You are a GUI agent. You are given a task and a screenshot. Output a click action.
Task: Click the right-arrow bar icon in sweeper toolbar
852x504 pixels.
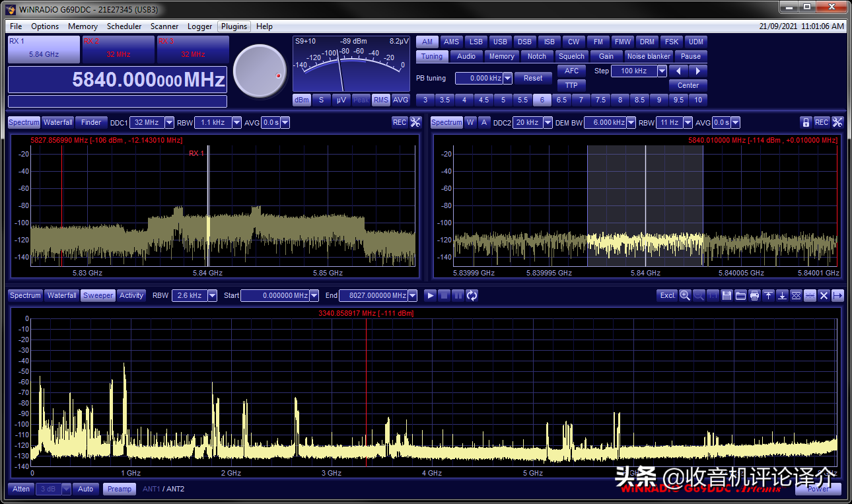(x=837, y=295)
